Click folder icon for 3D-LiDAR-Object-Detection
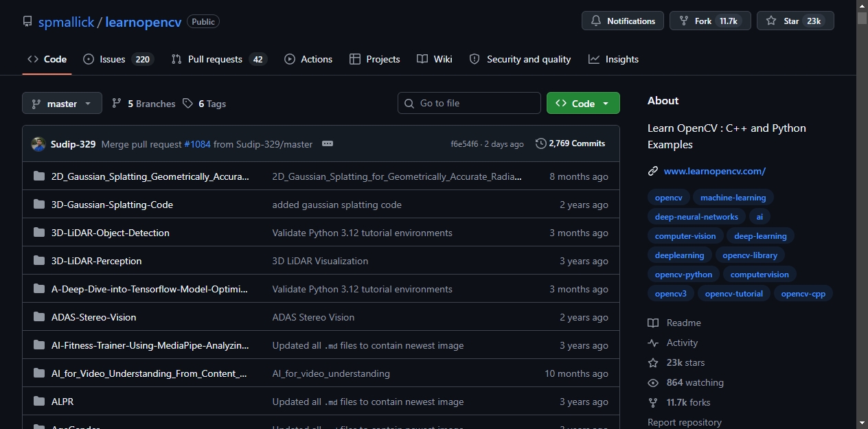Image resolution: width=868 pixels, height=429 pixels. coord(39,233)
